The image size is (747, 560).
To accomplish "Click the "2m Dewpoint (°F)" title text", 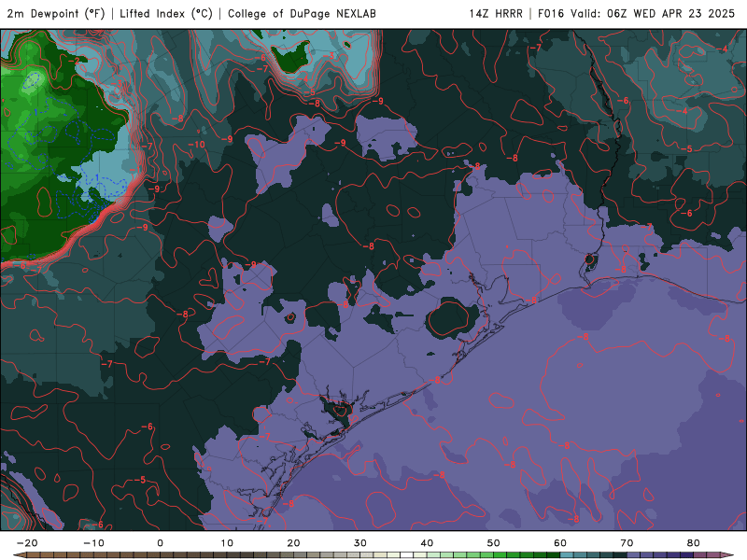I will [x=56, y=13].
